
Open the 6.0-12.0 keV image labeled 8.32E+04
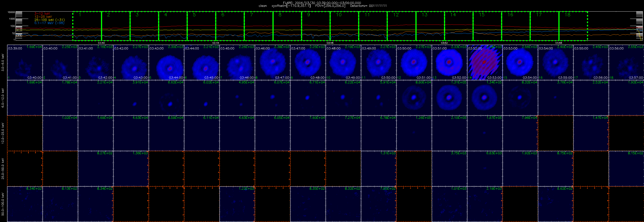tap(520, 98)
